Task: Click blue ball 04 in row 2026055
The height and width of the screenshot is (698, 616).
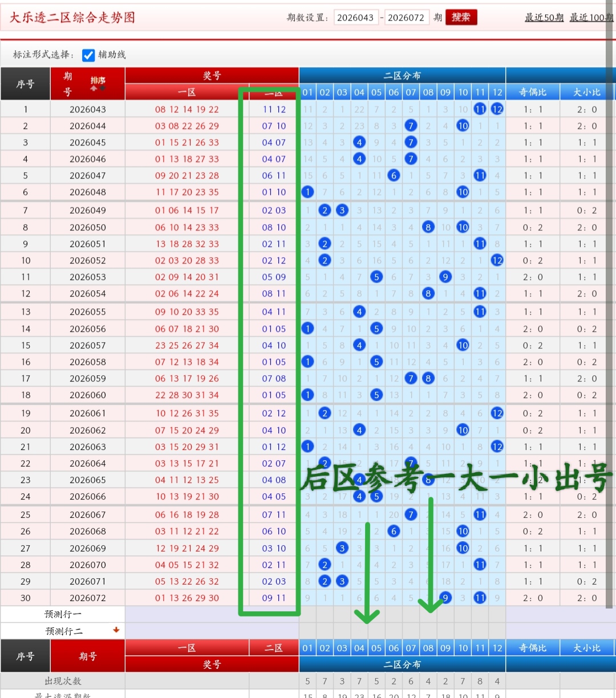Action: [359, 311]
